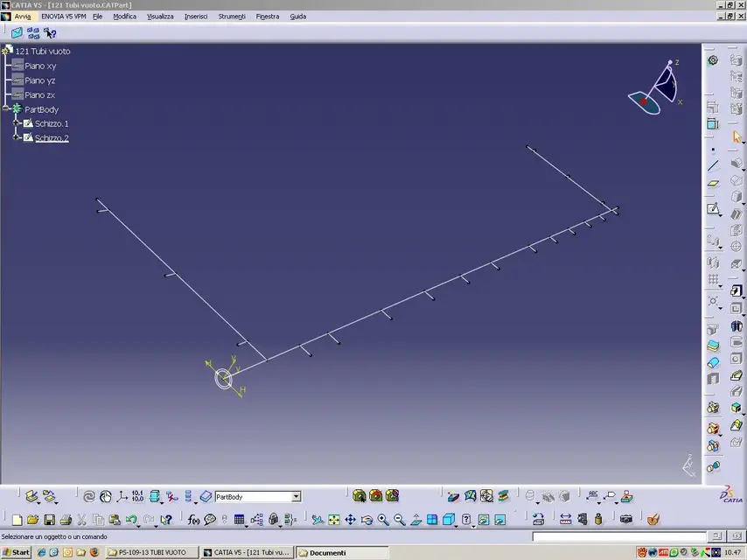Screen dimensions: 747x560
Task: Click the gear icon atop right toolbar
Action: (713, 60)
